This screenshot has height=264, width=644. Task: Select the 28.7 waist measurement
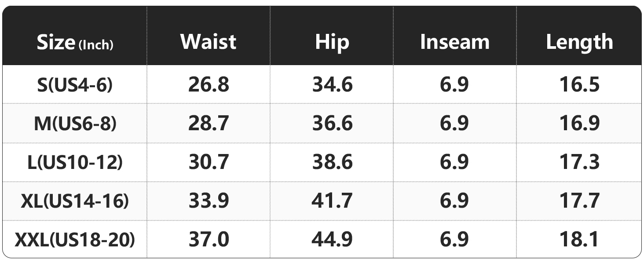tap(209, 124)
